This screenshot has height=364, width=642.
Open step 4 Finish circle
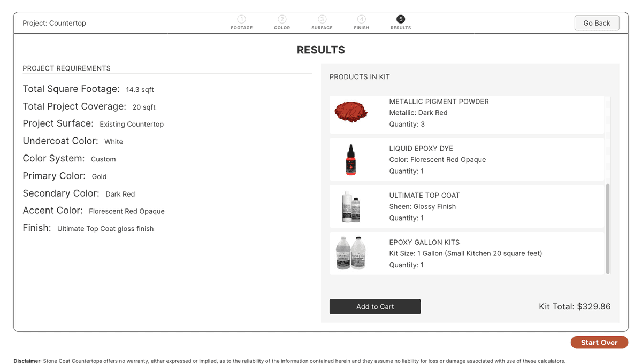[x=362, y=19]
